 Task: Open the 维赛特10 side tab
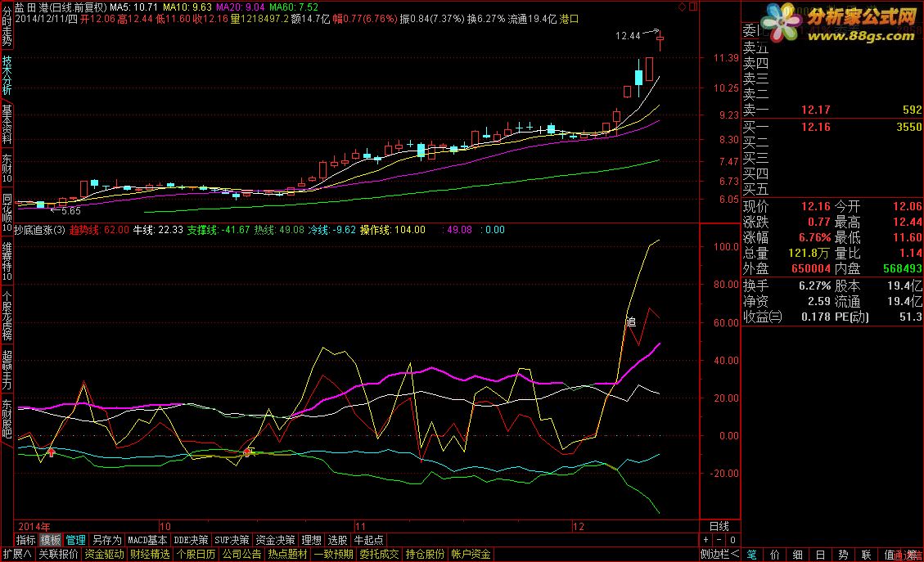tap(7, 261)
